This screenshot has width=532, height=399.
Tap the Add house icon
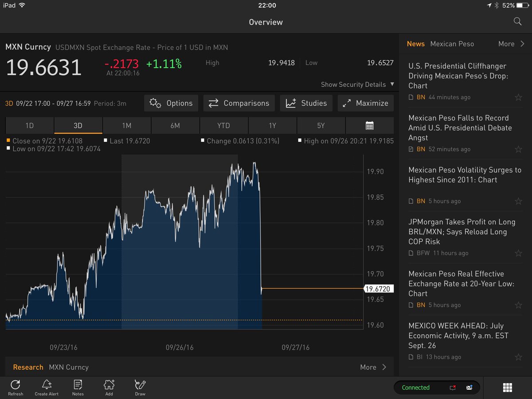coord(109,387)
